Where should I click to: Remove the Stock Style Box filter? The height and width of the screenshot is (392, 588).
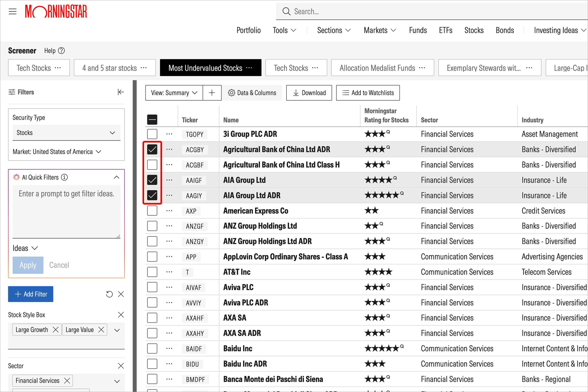[x=121, y=315]
